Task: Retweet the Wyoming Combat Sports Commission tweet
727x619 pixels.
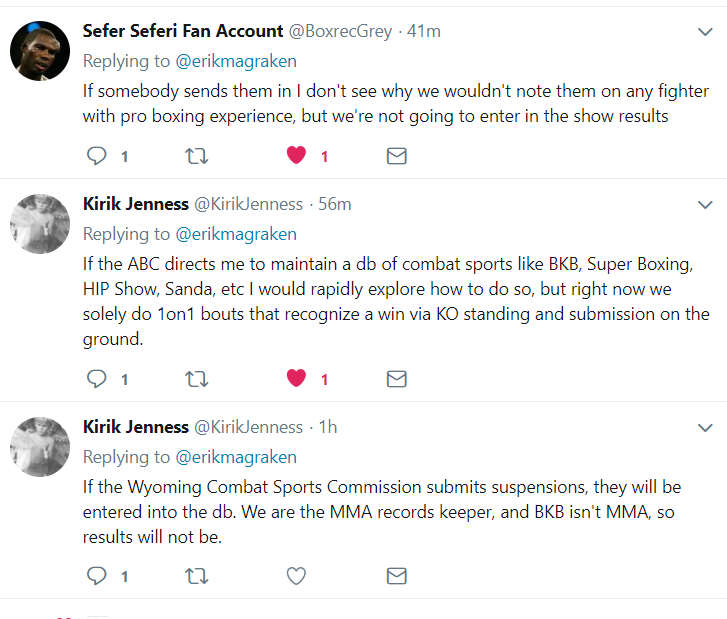Action: point(197,575)
